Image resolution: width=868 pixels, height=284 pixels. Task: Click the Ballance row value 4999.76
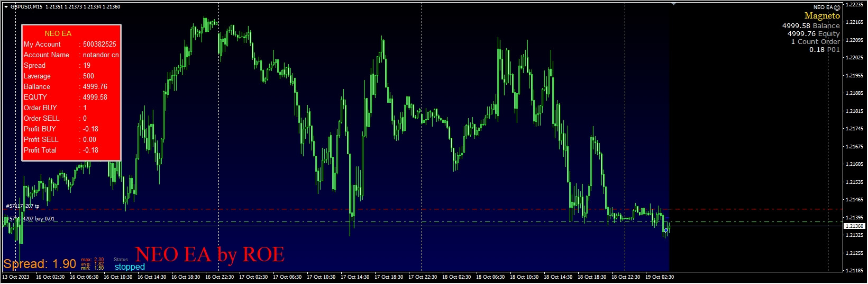tap(95, 86)
